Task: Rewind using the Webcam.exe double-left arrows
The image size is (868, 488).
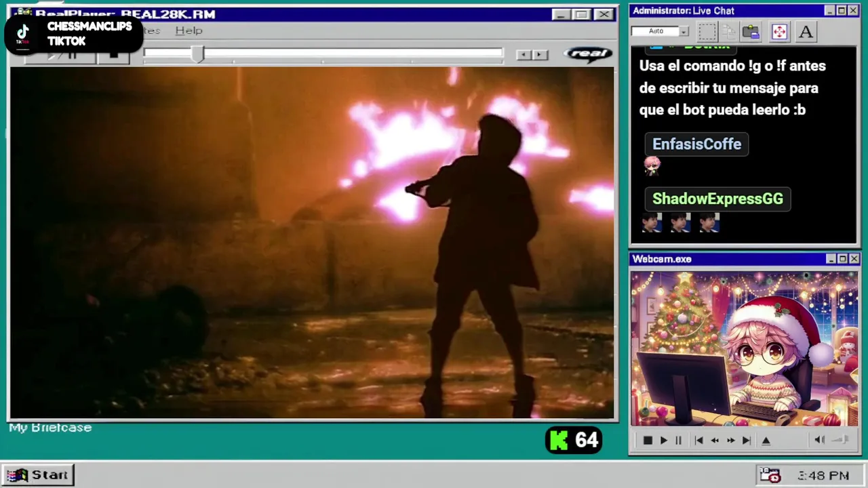Action: coord(714,441)
